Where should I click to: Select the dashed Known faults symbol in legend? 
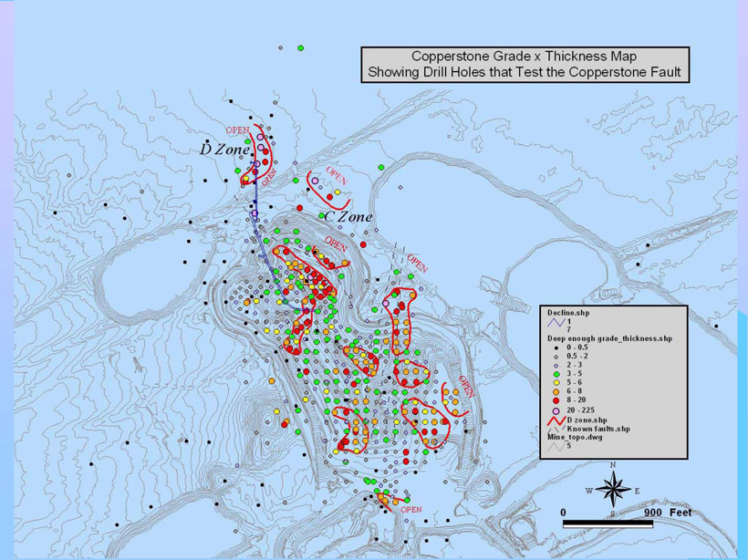[556, 430]
